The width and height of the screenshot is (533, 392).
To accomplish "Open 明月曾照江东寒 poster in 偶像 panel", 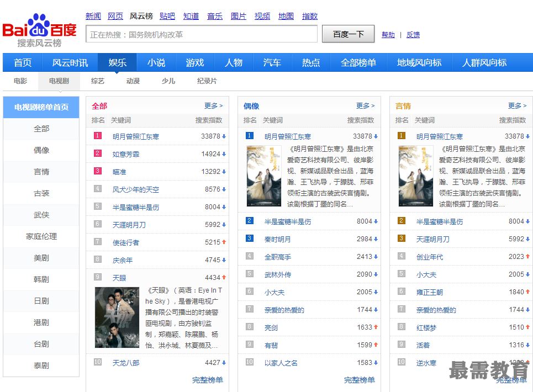I will point(264,176).
